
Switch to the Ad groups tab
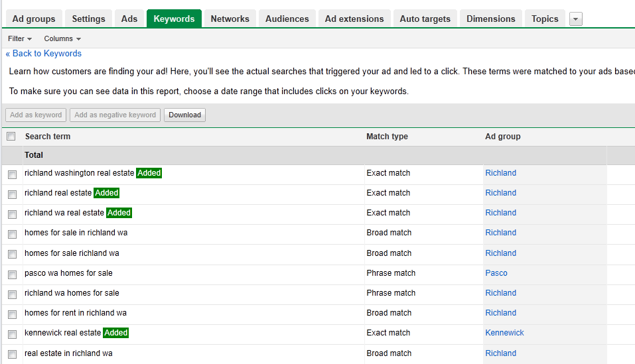click(34, 19)
